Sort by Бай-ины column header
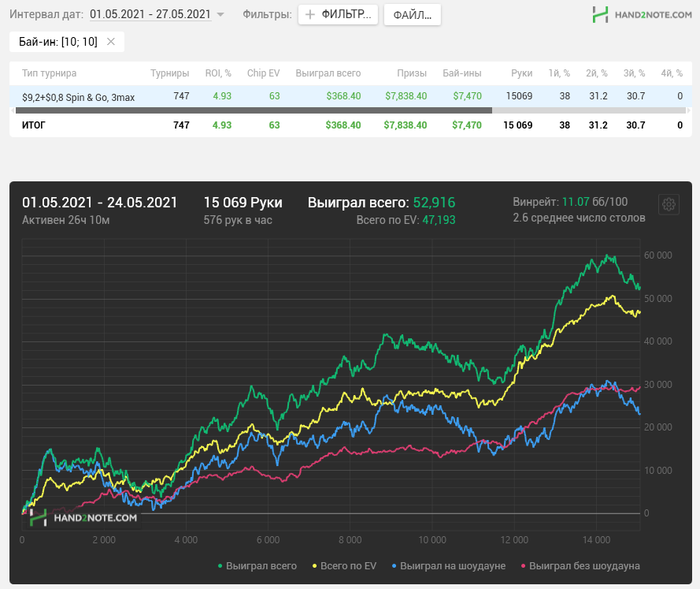 click(462, 73)
